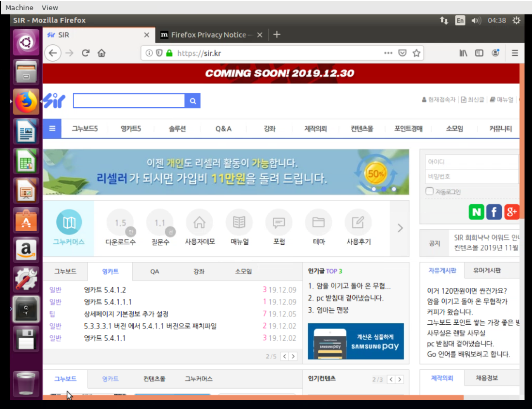Image resolution: width=532 pixels, height=409 pixels.
Task: Show next icons with right chevron
Action: tap(400, 228)
